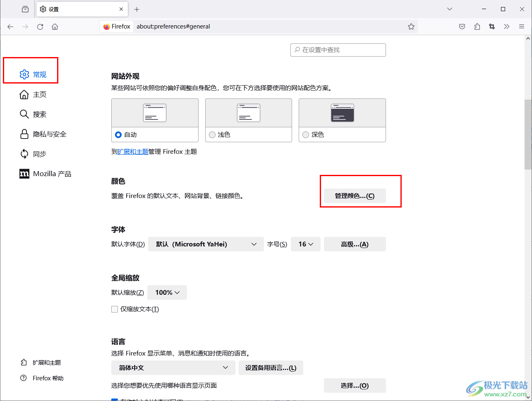Open 扩展和主题 from the sidebar bottom
This screenshot has height=401, width=532.
click(x=41, y=363)
